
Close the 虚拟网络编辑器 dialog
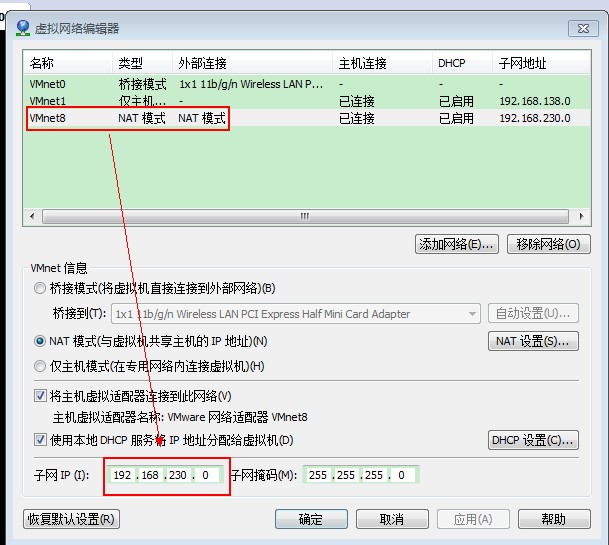tap(583, 28)
